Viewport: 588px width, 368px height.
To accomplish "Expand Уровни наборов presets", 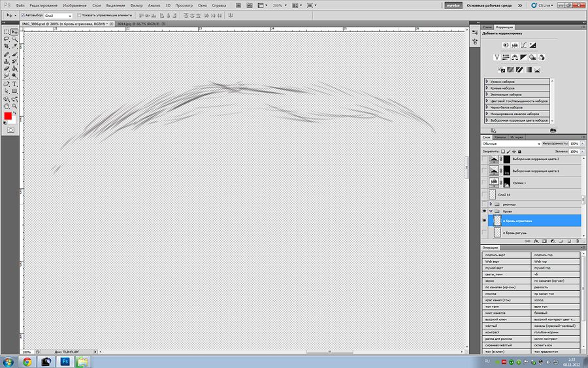I will click(487, 82).
